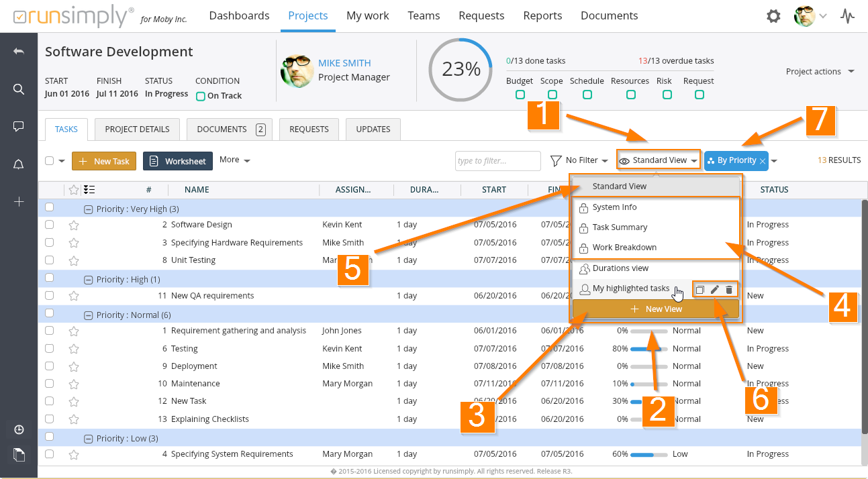Open notifications bell in sidebar
The height and width of the screenshot is (479, 868).
pos(19,164)
